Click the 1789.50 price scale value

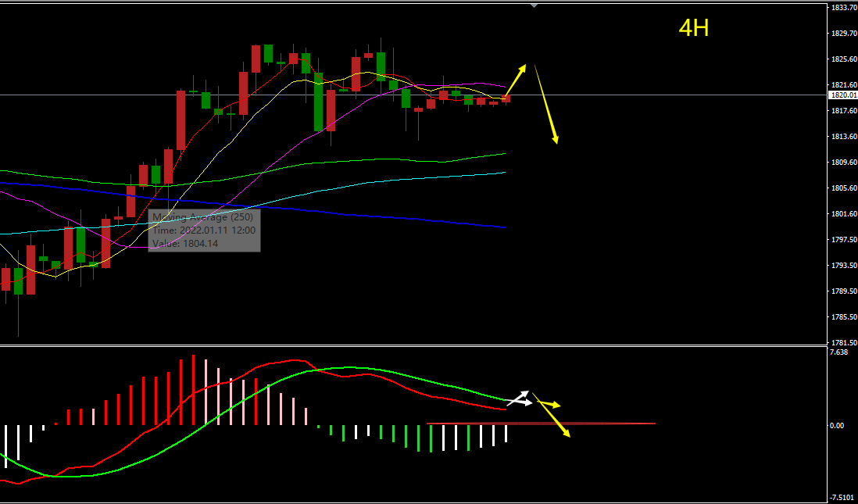[x=843, y=291]
